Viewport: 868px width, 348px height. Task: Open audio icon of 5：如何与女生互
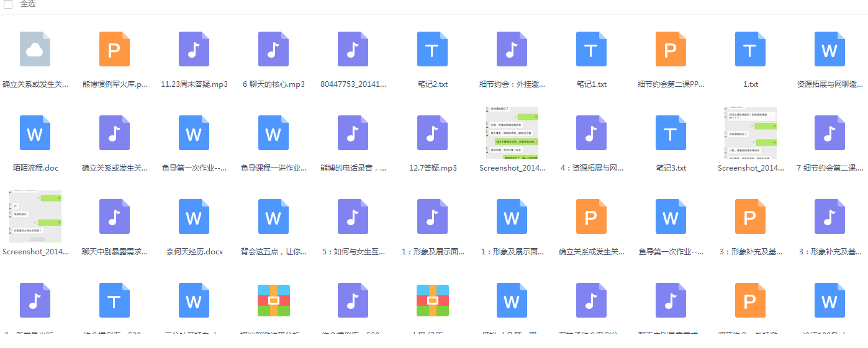click(x=353, y=216)
